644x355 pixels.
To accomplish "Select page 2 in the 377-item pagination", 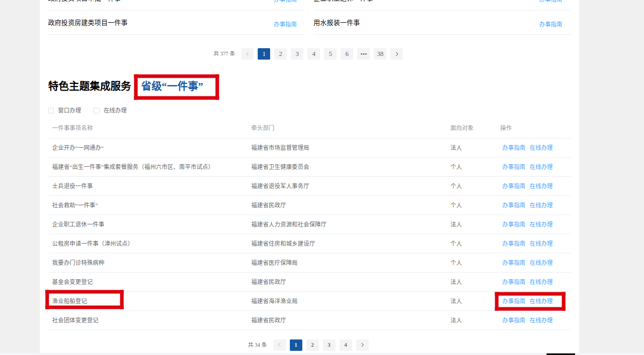I will (x=281, y=54).
